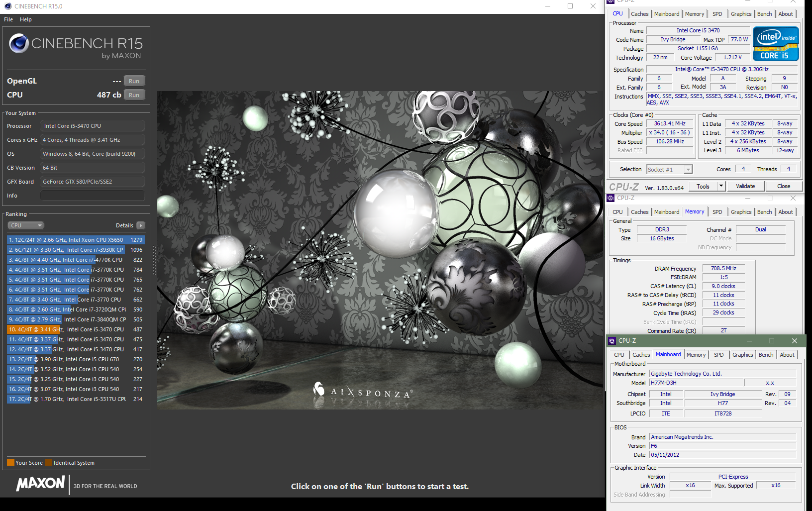The image size is (812, 511).
Task: Click the Core Speed value 3613.41 MHz
Action: 670,124
